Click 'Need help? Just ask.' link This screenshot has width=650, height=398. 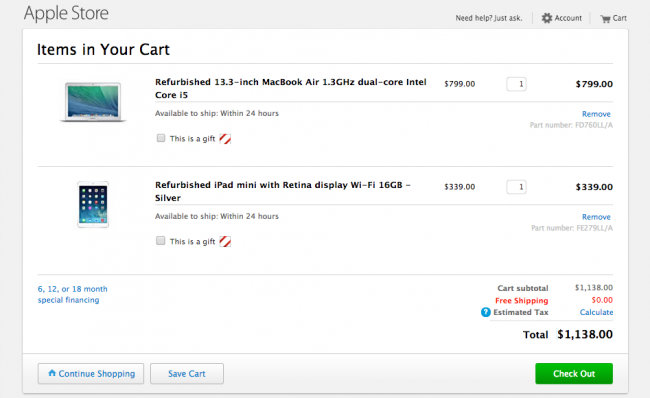point(489,18)
